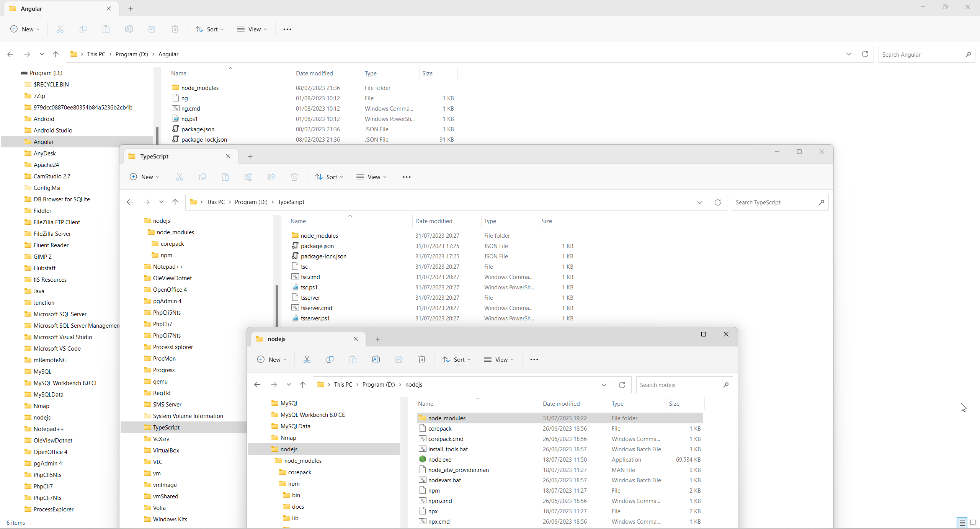Viewport: 980px width, 529px height.
Task: Open Sort dropdown in Angular window
Action: pos(209,29)
